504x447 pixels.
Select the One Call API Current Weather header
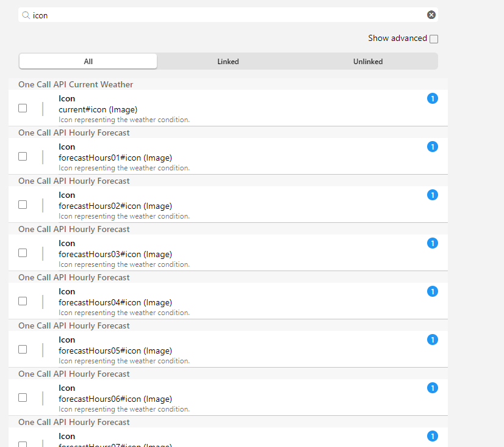[x=76, y=84]
